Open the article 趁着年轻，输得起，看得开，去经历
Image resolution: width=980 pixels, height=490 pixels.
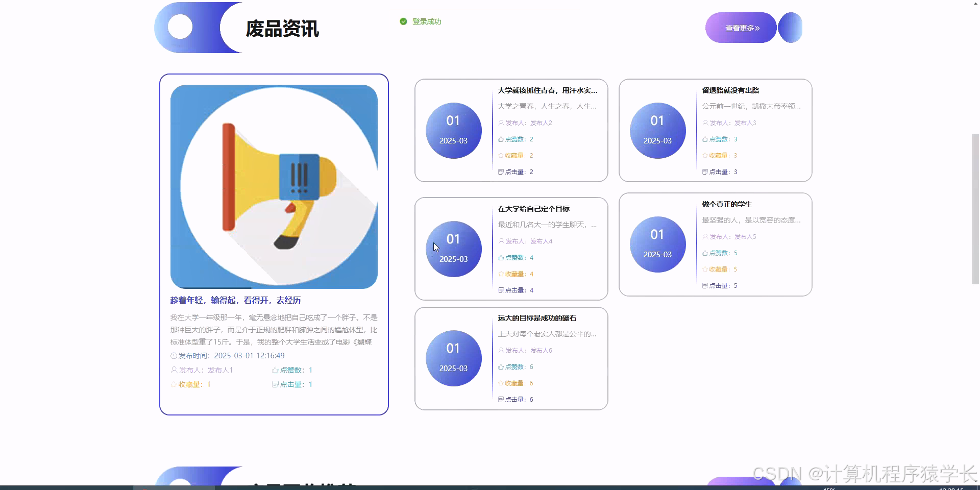click(x=235, y=300)
